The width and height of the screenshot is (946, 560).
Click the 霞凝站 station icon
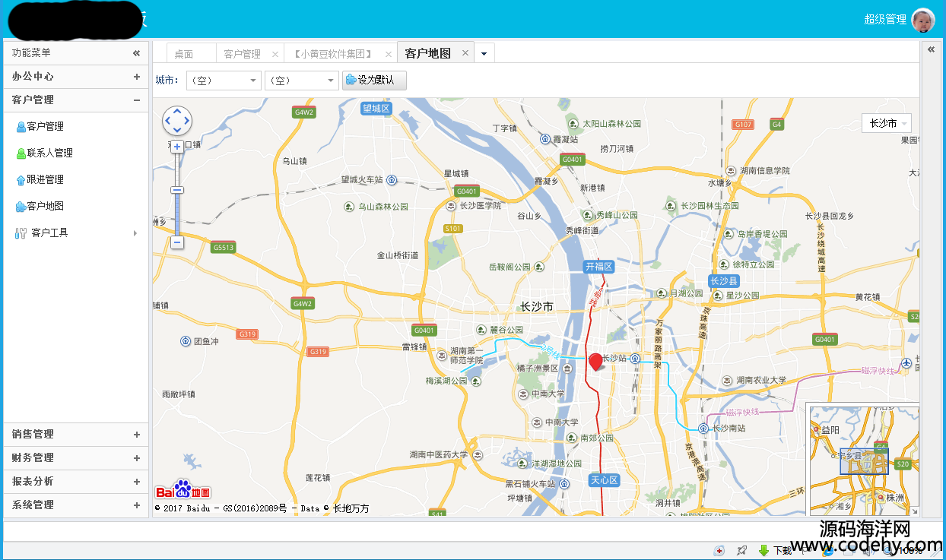[545, 139]
